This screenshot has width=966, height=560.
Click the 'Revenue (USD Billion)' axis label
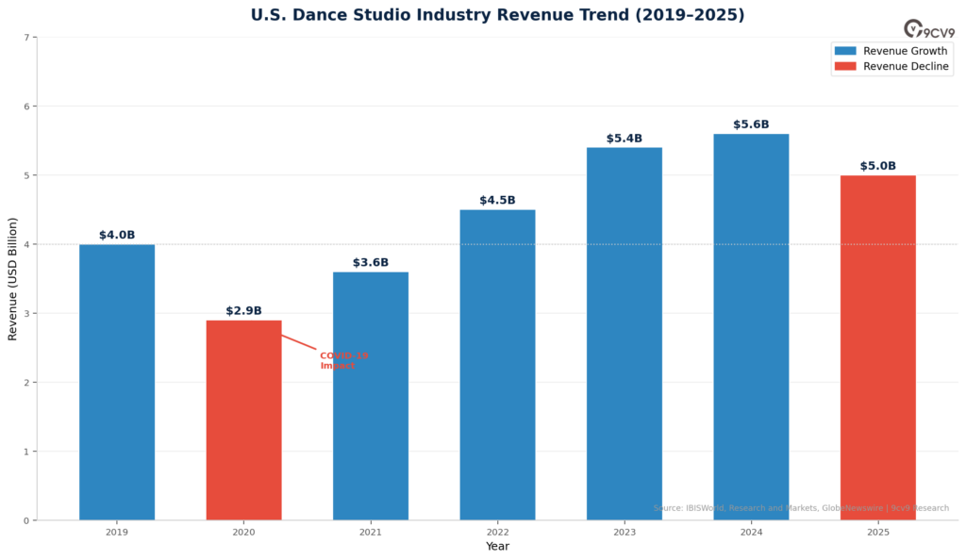click(x=12, y=279)
